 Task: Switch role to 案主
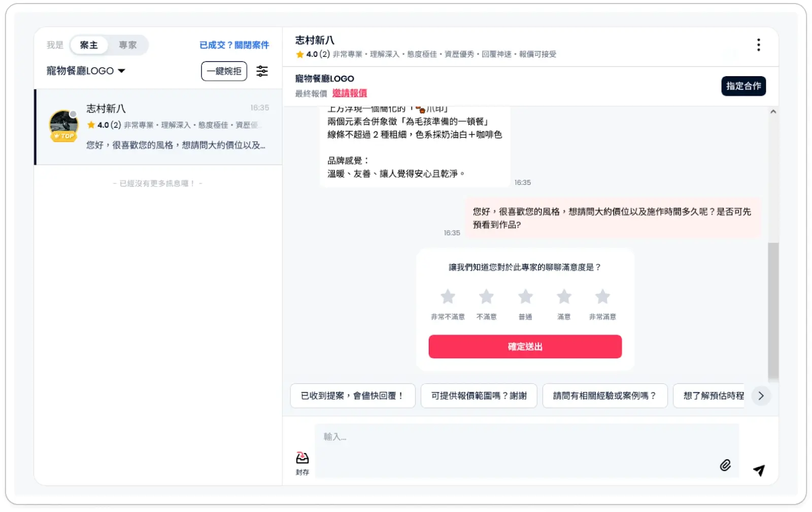(x=89, y=45)
